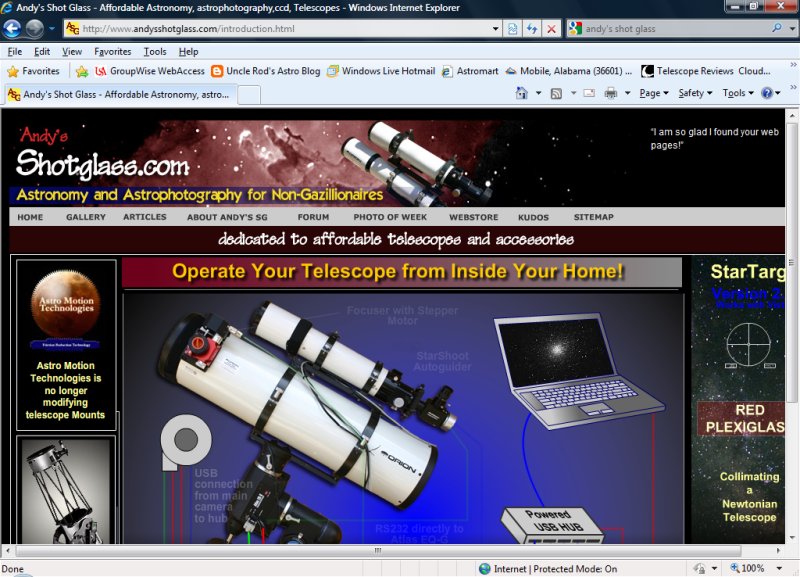
Task: Expand favorites bar overflow chevron
Action: point(793,65)
